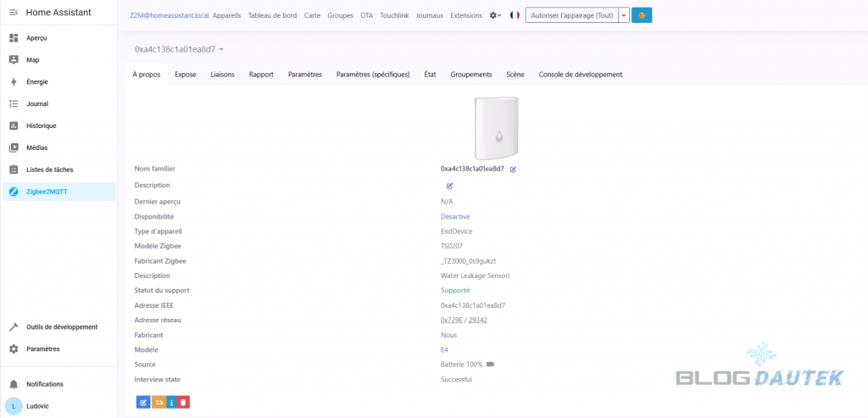Open the French flag language selector
The image size is (868, 418).
[515, 15]
